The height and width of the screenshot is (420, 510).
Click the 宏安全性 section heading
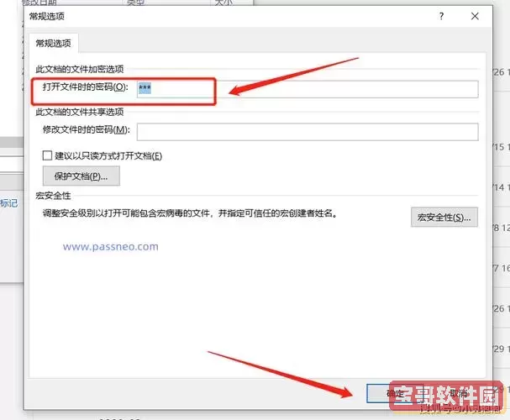[53, 196]
